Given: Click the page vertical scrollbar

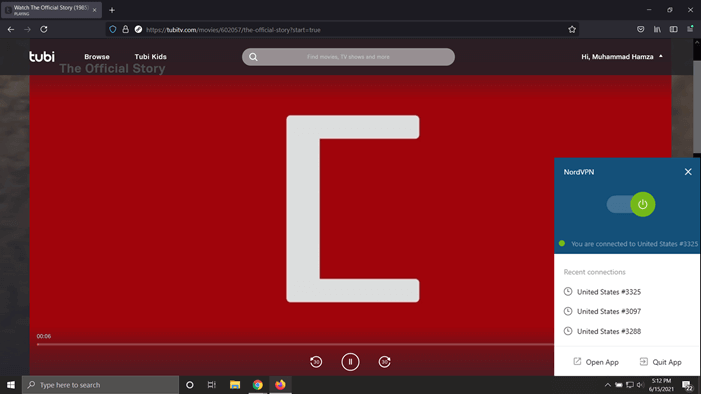Looking at the screenshot, I should 697,106.
